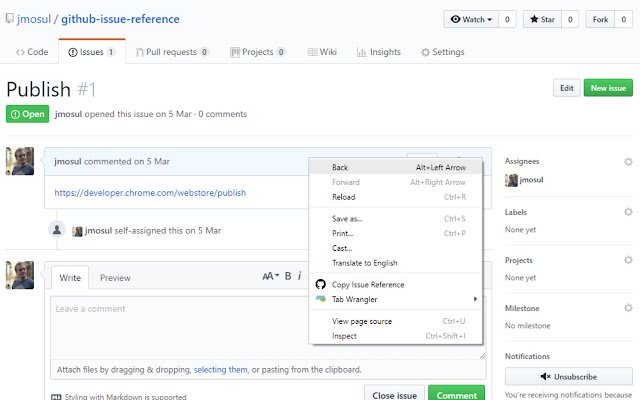The height and width of the screenshot is (400, 640).
Task: Choose Cast... in the context menu
Action: (396, 248)
